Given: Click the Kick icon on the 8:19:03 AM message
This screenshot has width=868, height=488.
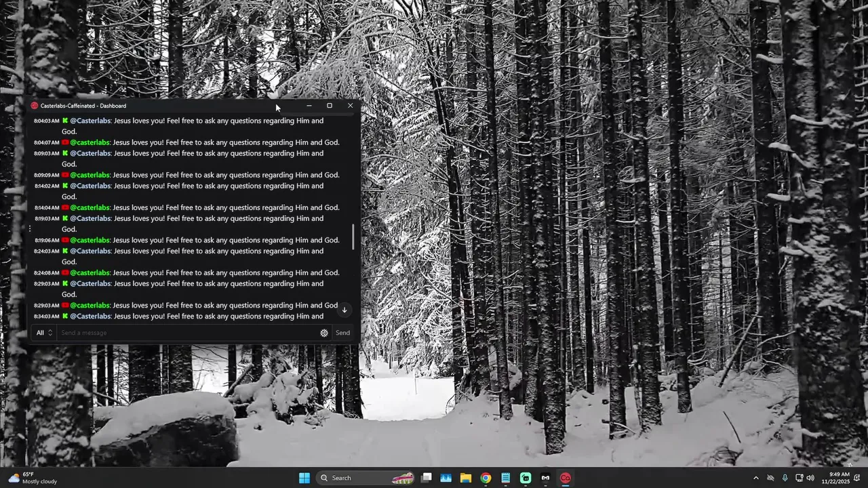Looking at the screenshot, I should click(x=65, y=218).
